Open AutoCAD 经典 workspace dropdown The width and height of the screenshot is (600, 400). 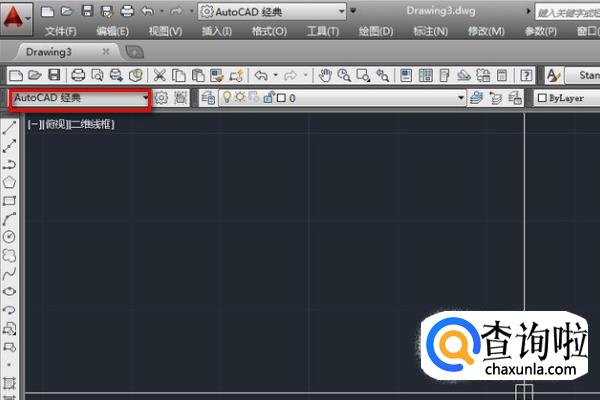80,98
